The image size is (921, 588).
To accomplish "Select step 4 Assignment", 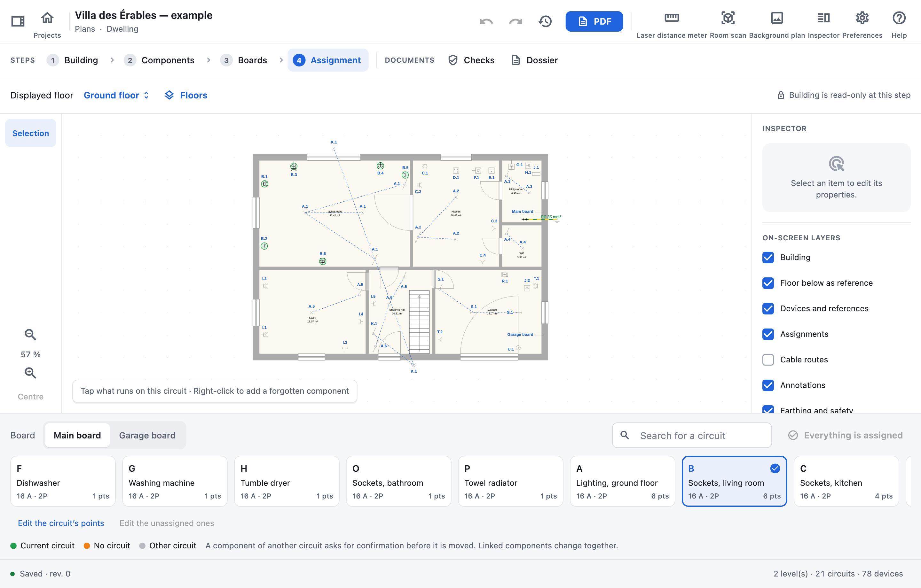I will pos(328,60).
